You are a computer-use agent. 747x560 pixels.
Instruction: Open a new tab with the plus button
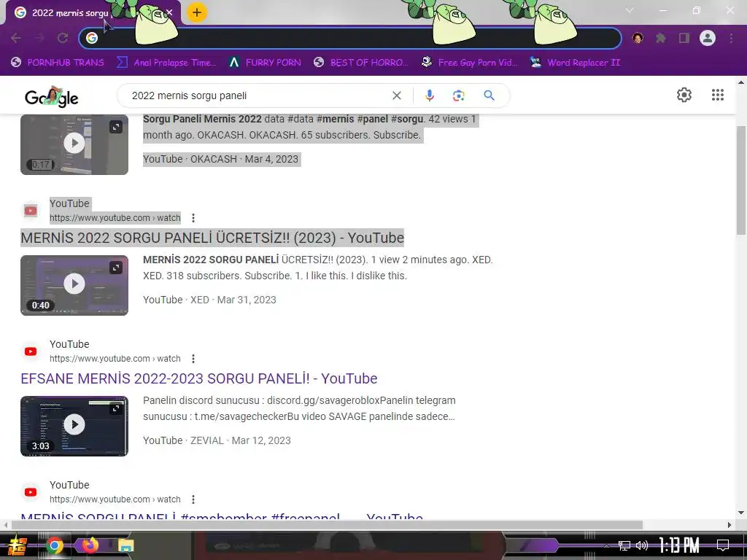[197, 12]
